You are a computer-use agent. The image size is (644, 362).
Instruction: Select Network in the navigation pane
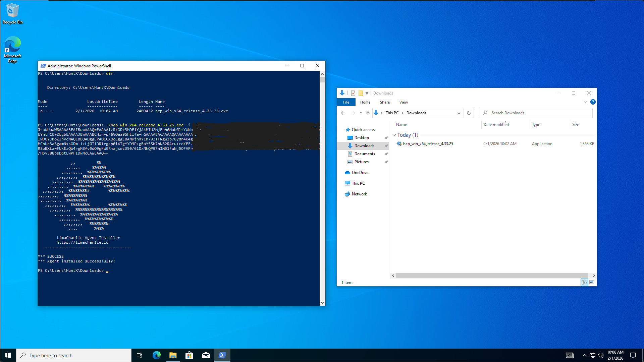point(359,194)
